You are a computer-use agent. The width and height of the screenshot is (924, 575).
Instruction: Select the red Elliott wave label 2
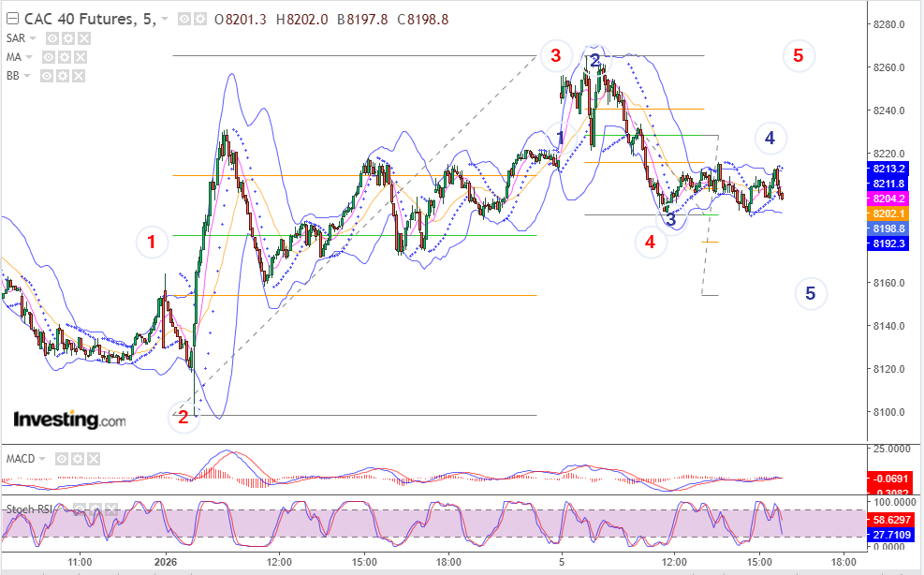[x=183, y=417]
